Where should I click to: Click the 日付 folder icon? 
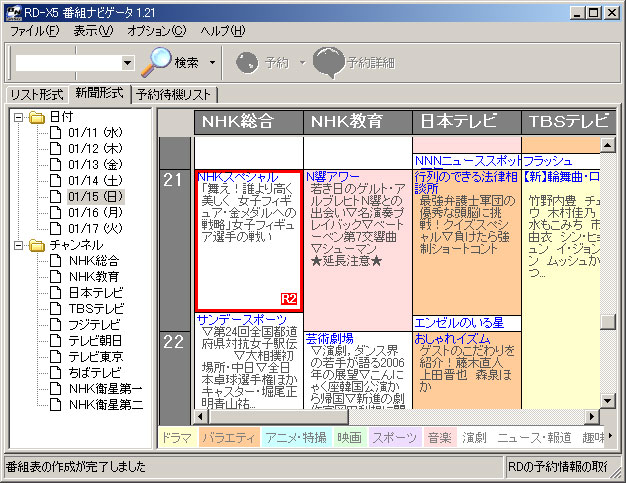[37, 117]
